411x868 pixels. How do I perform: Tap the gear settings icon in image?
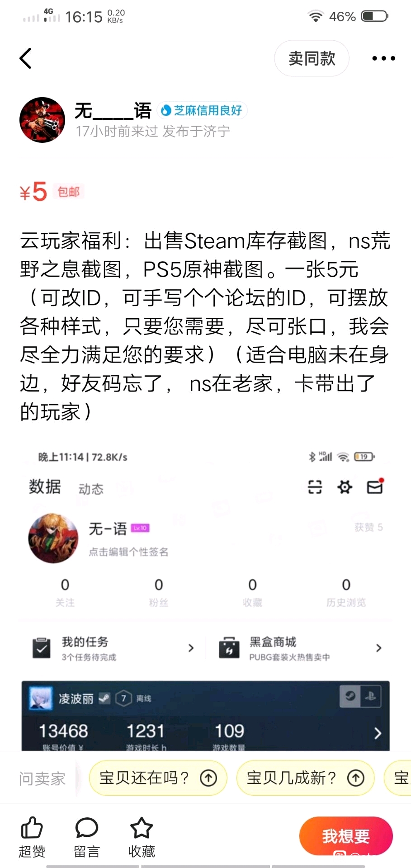[x=345, y=487]
